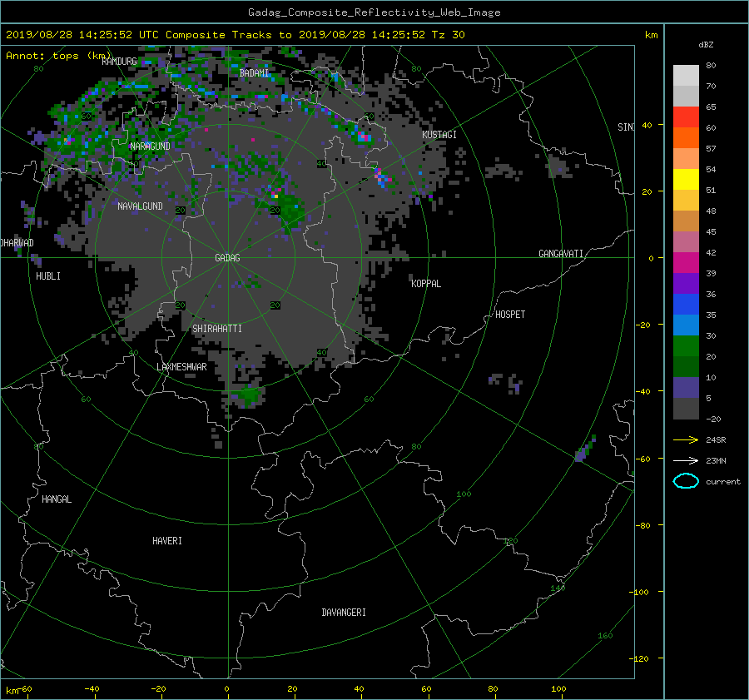Viewport: 749px width, 700px height.
Task: Click the GADAG radar center label
Action: 227,258
